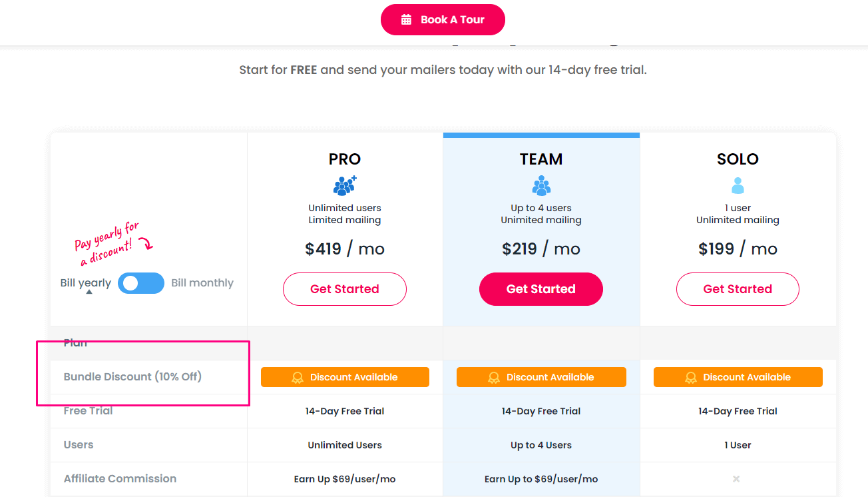The image size is (868, 497).
Task: Click the Affiliate Commission row label
Action: (120, 479)
